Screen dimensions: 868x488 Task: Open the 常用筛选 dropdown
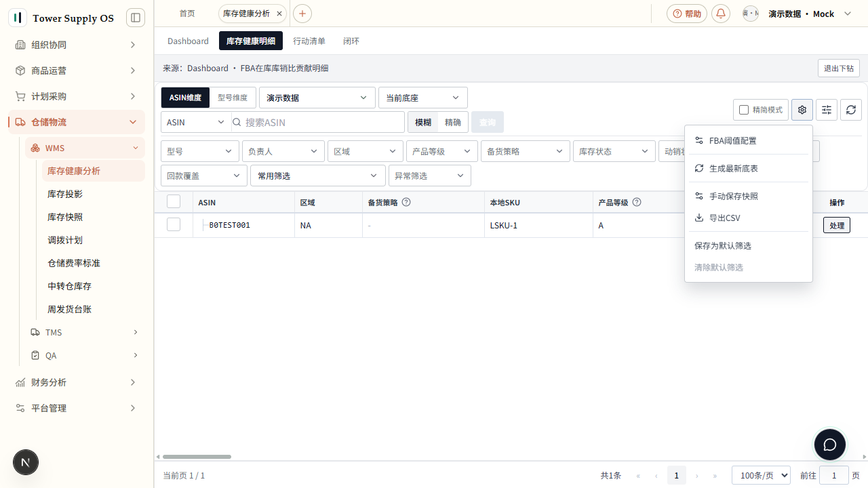tap(318, 176)
